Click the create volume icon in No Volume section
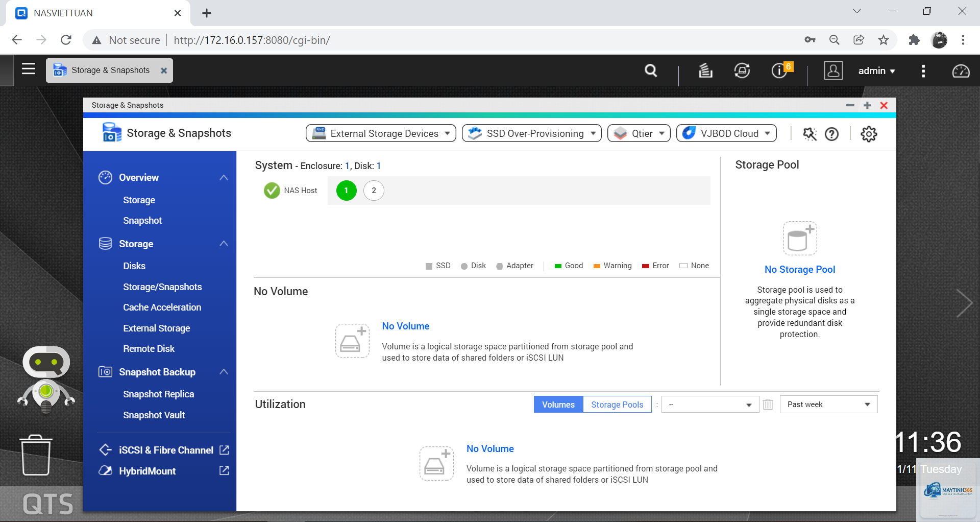 pyautogui.click(x=352, y=341)
